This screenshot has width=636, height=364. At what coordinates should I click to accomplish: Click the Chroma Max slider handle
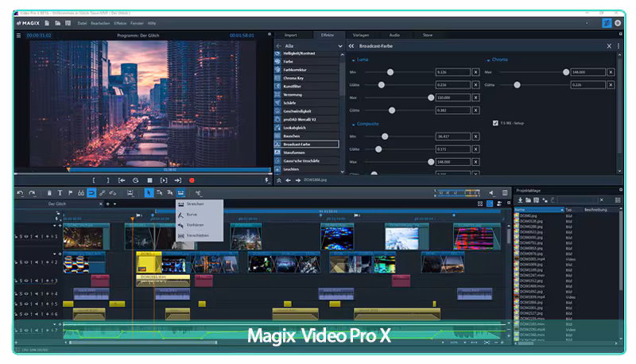point(566,72)
